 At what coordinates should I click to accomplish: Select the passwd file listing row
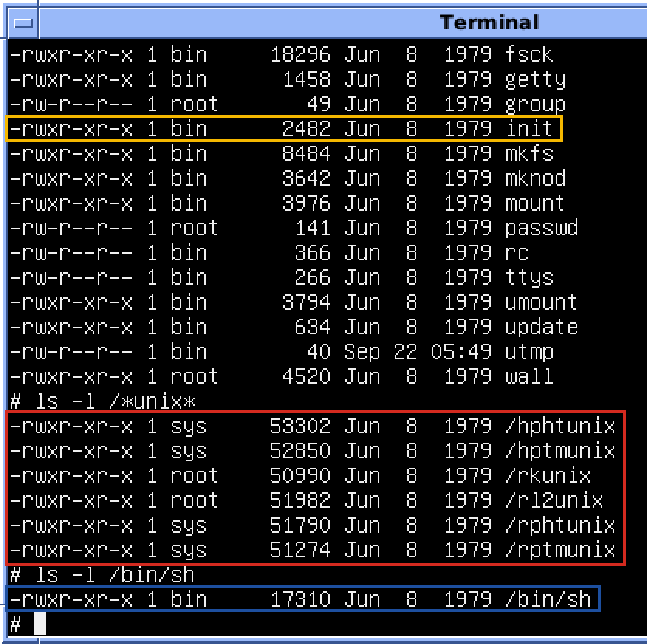[x=293, y=228]
